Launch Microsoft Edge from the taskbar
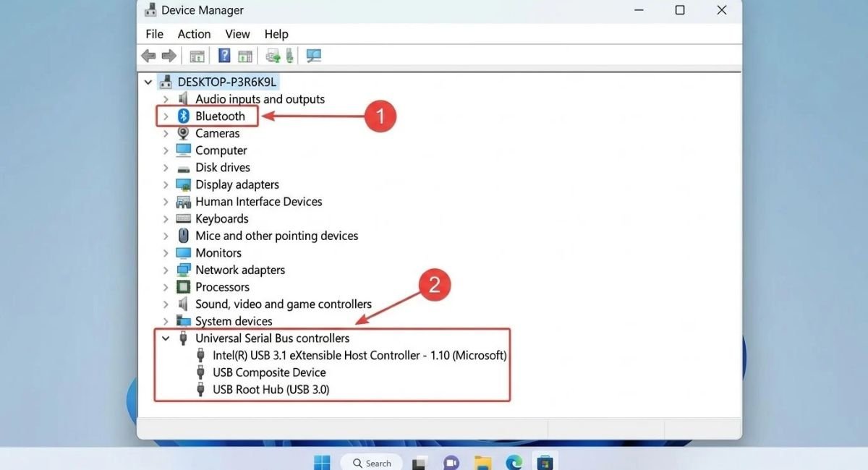The height and width of the screenshot is (470, 868). click(x=514, y=463)
